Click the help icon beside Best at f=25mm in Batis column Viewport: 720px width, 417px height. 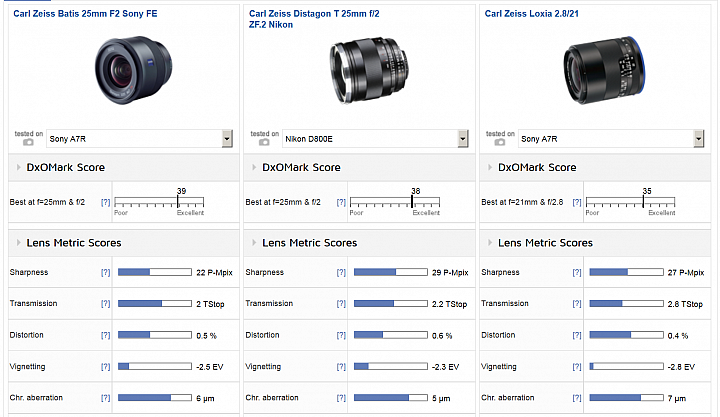point(105,202)
